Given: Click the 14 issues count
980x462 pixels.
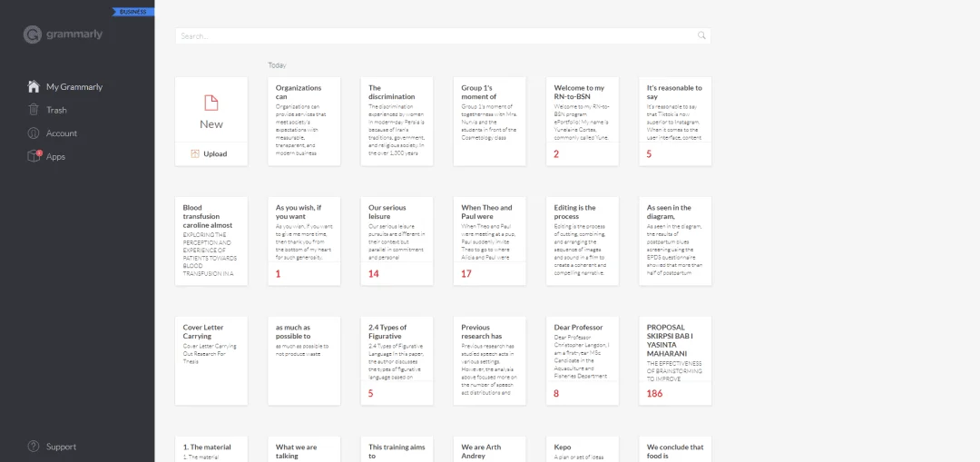Looking at the screenshot, I should tap(374, 274).
